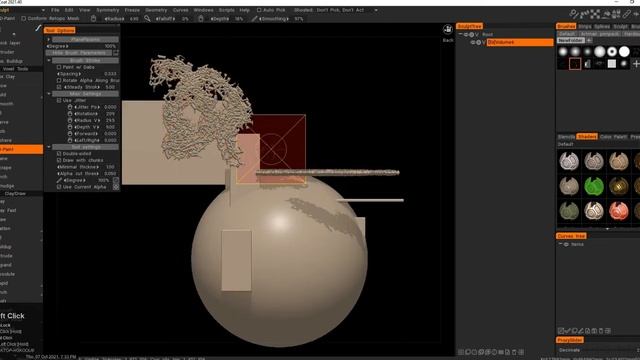The image size is (640, 360).
Task: Switch to the Splines tab
Action: (602, 26)
